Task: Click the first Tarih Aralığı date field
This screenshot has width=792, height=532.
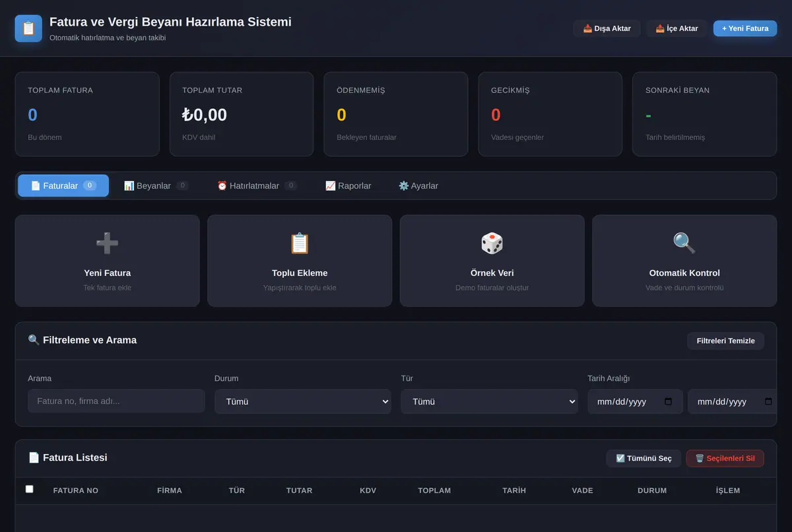Action: click(x=635, y=401)
